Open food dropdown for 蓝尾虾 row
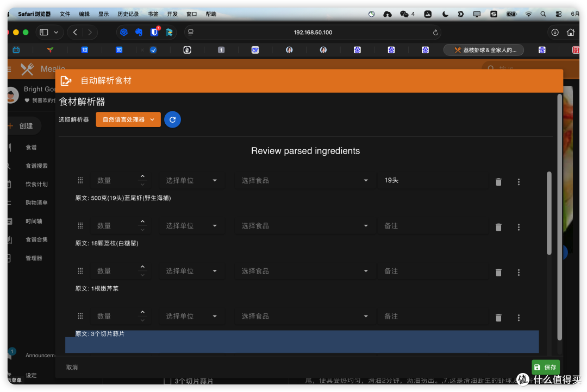 (305, 180)
